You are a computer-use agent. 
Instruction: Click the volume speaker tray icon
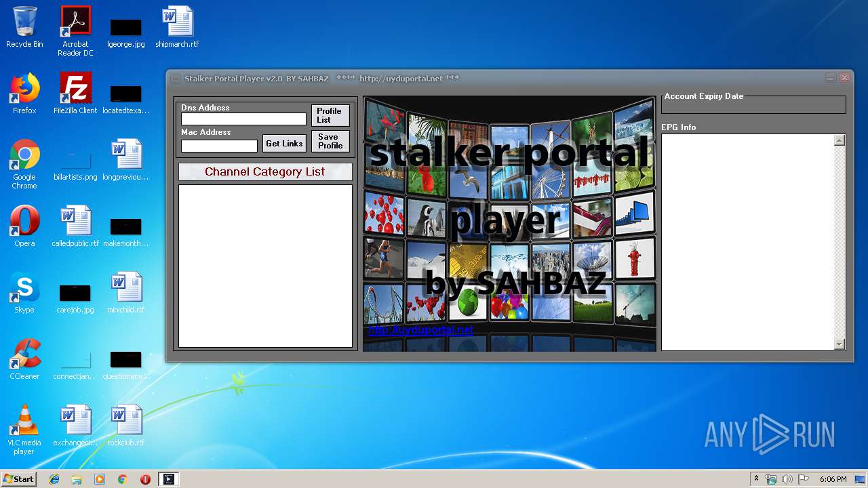787,479
